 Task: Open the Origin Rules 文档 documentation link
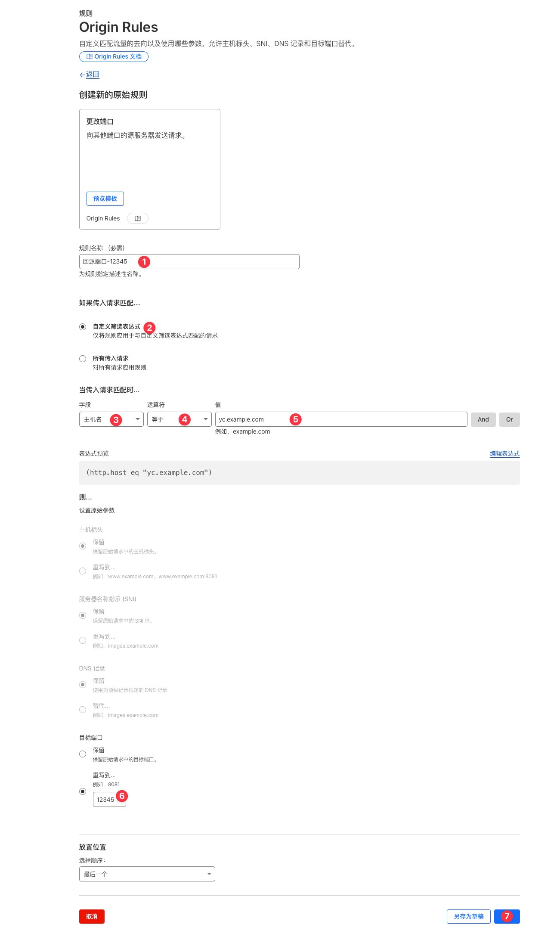click(114, 56)
